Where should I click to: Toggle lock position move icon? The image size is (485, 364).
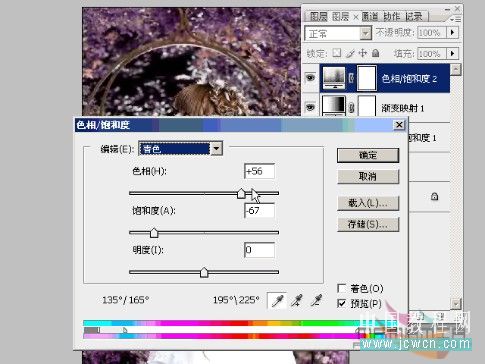tap(363, 53)
